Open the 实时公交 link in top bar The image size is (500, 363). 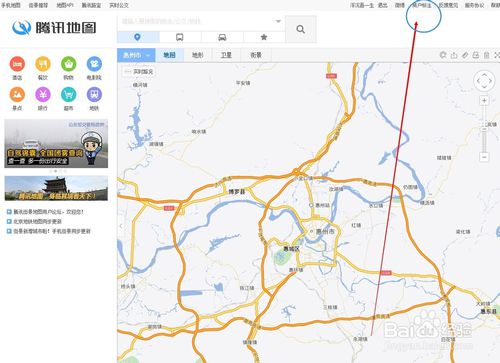119,5
